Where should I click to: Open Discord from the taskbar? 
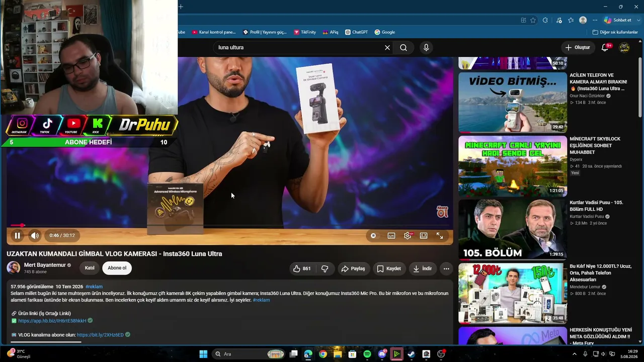[x=382, y=354]
